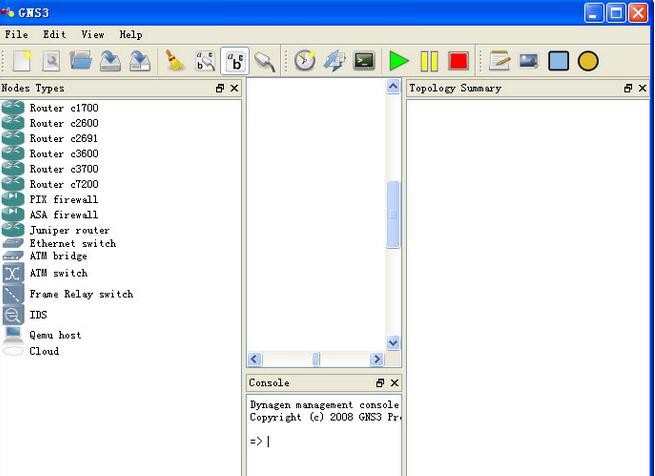655x476 pixels.
Task: Click canvas vertical scrollbar down arrow
Action: 393,343
